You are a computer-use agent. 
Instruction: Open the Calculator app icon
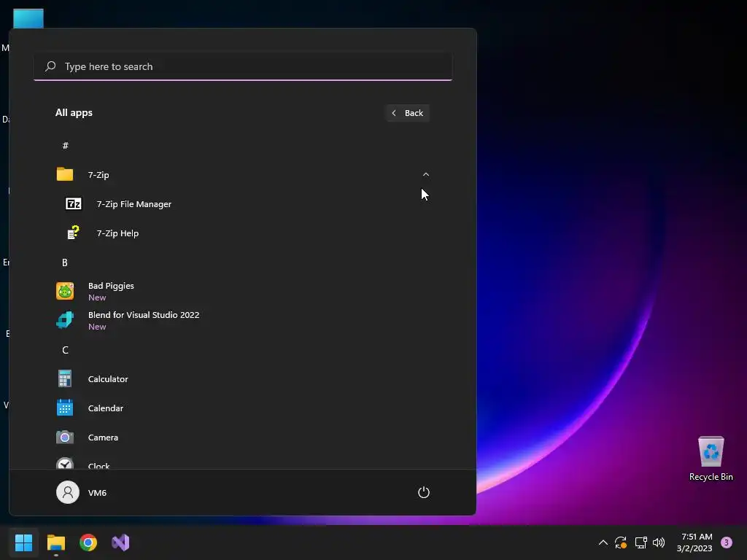pos(65,378)
